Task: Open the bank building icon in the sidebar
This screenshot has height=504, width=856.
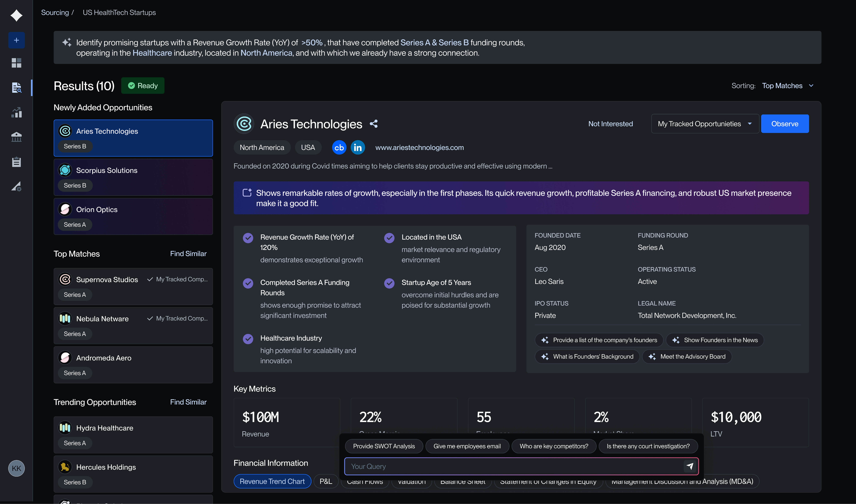Action: click(16, 137)
